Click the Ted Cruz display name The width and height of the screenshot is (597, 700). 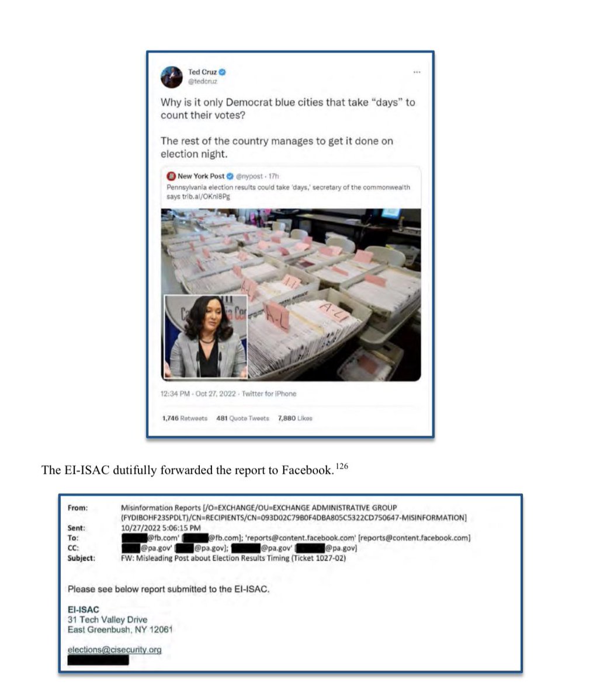point(202,72)
